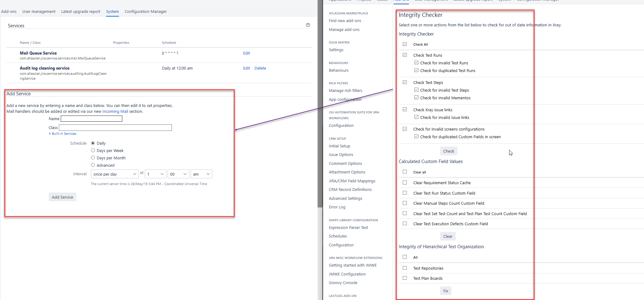The height and width of the screenshot is (300, 644).
Task: Select the System tab
Action: coord(112,11)
